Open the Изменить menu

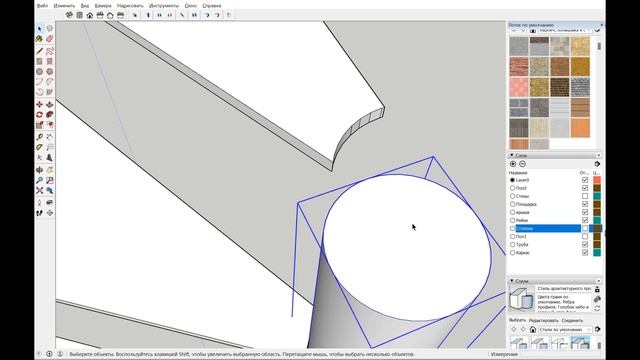click(x=64, y=6)
